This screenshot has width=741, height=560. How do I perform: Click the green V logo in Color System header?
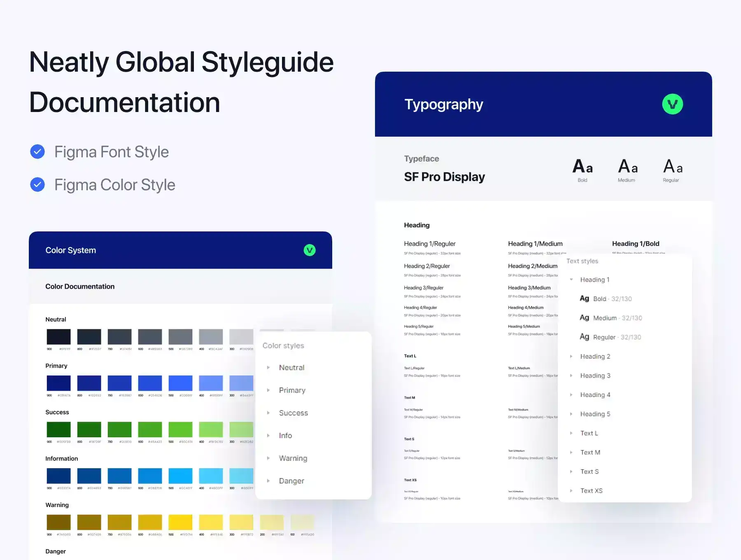pyautogui.click(x=310, y=250)
